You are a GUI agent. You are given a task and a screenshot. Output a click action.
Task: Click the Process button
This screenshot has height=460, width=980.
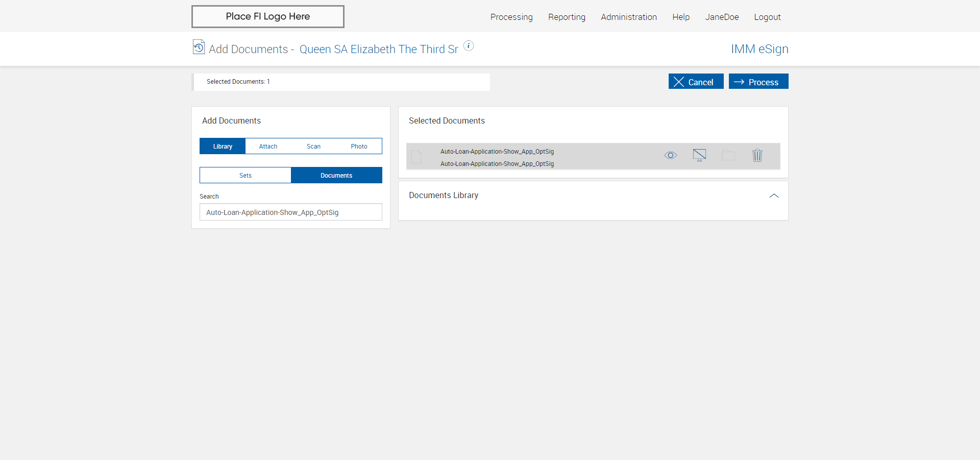tap(758, 82)
